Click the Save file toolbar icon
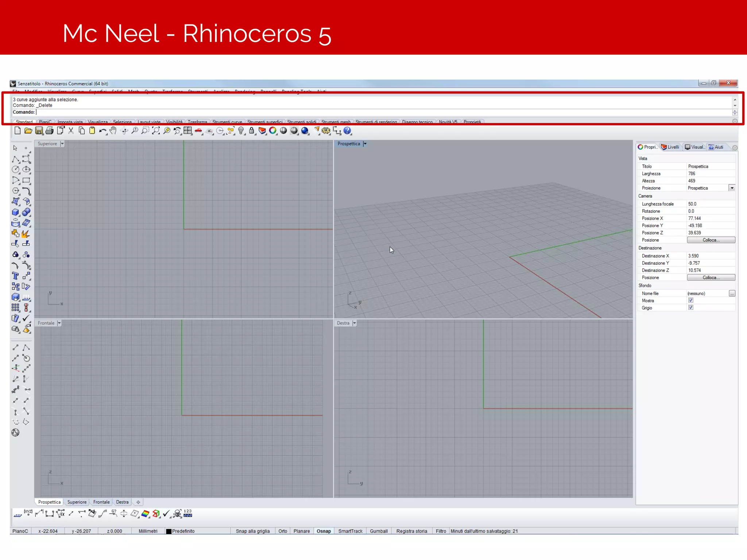The image size is (747, 560). point(39,131)
